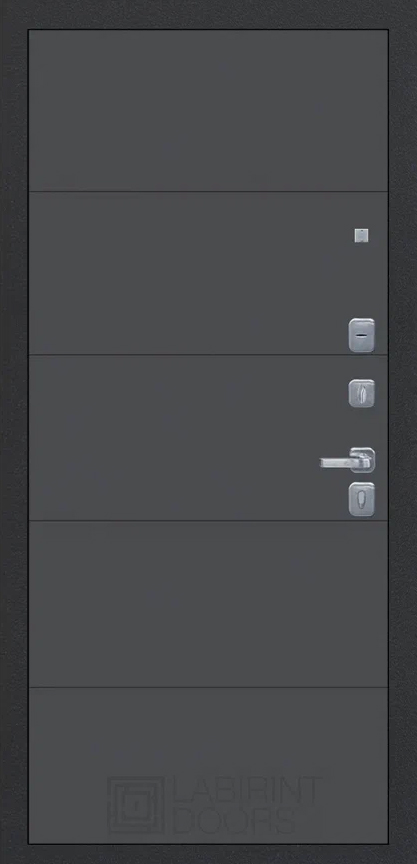Click the lower keyhole lock plate
417x864 pixels.
coord(361,499)
